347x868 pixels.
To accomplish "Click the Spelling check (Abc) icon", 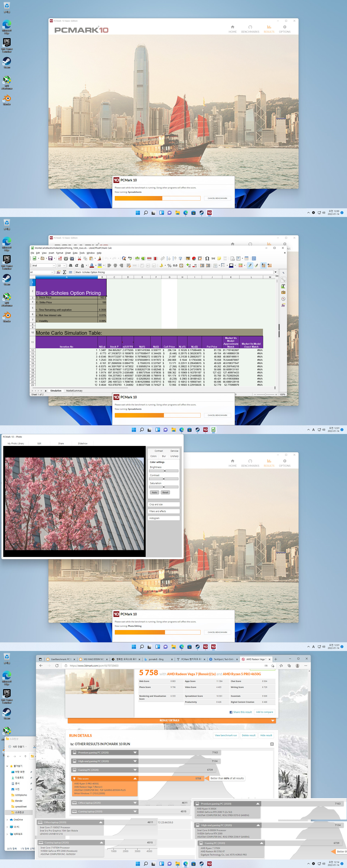I will point(130,258).
